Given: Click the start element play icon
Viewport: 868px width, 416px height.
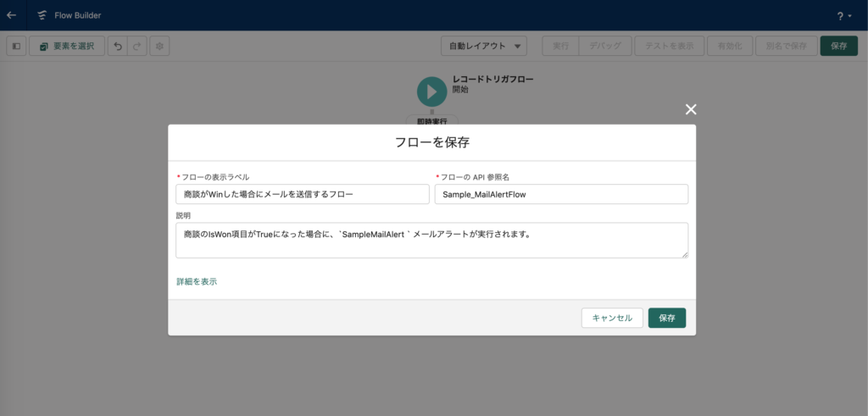Looking at the screenshot, I should pos(431,92).
